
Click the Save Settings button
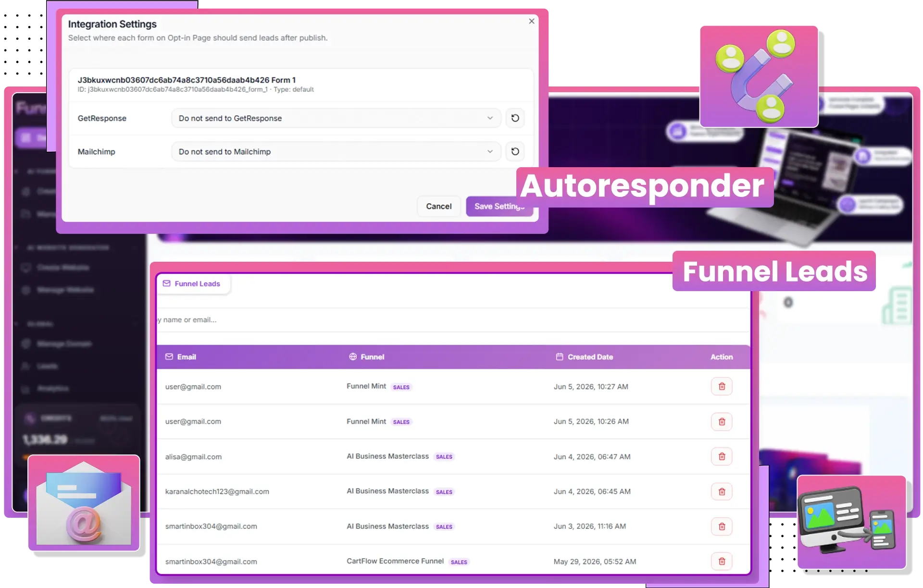click(x=499, y=206)
